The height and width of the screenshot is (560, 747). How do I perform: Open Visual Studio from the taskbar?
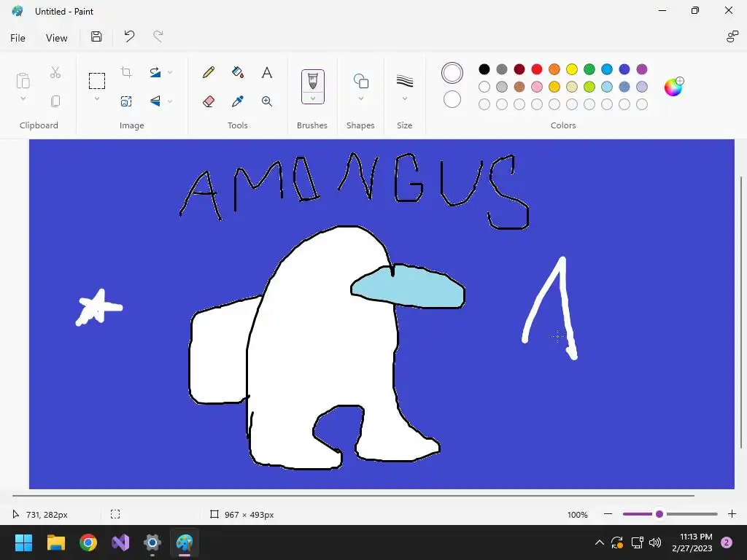click(x=120, y=542)
